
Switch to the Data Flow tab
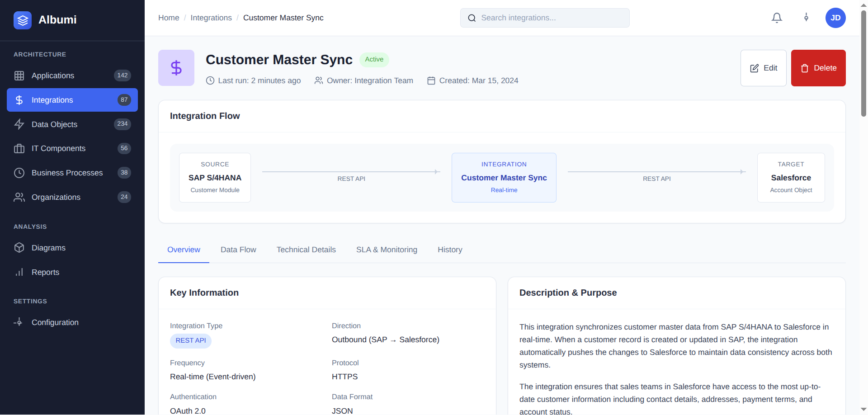[x=238, y=250]
